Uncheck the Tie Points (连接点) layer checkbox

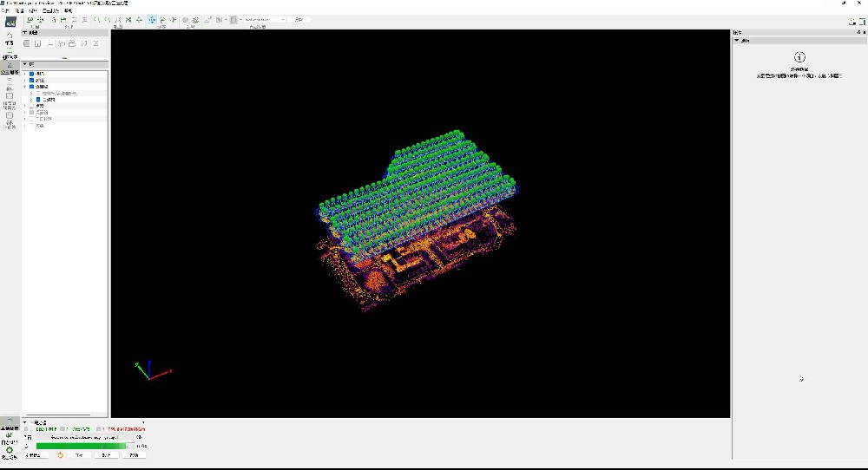coord(31,87)
